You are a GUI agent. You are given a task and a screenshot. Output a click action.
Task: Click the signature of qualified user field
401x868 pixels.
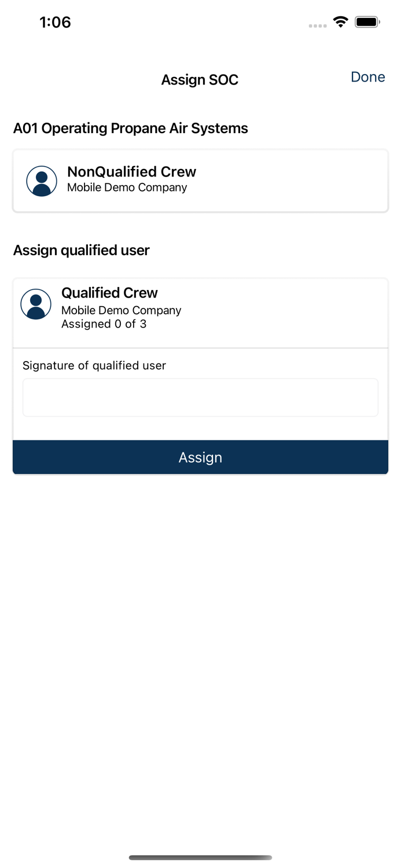tap(200, 397)
